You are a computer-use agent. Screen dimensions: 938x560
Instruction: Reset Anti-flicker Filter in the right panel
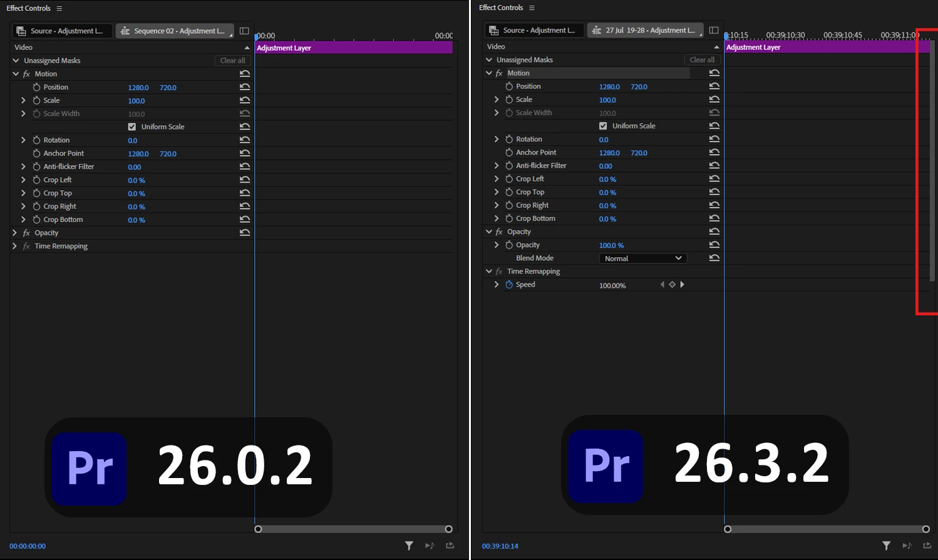714,166
